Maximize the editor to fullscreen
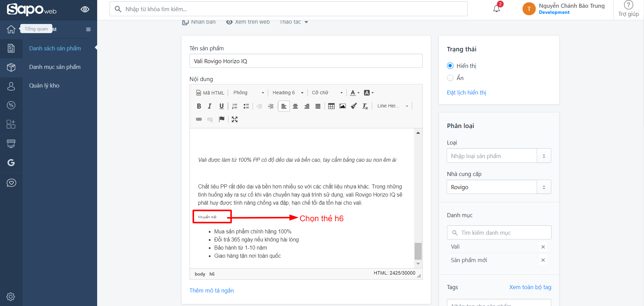Viewport: 644px width, 306px height. click(235, 119)
